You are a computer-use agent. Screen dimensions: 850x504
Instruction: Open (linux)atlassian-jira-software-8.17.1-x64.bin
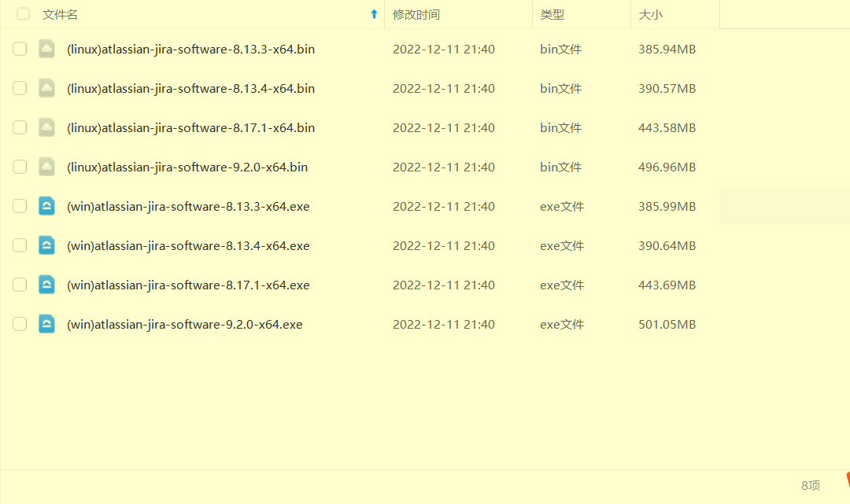190,128
